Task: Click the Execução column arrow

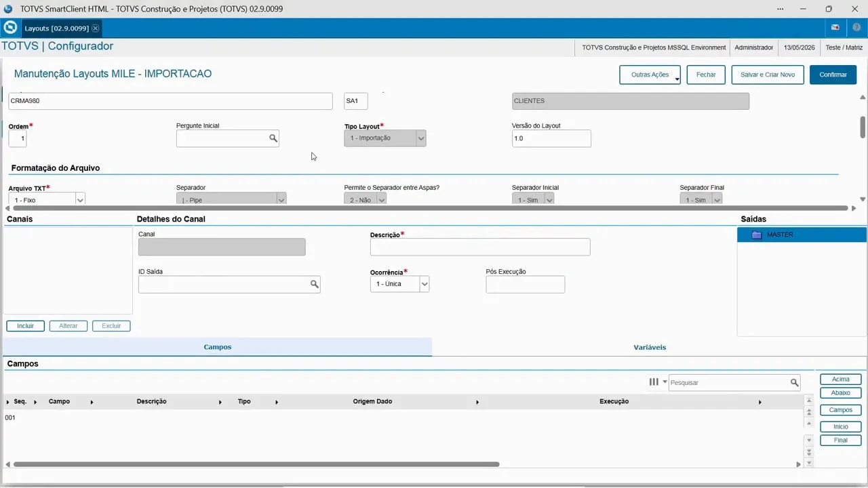Action: click(x=759, y=403)
